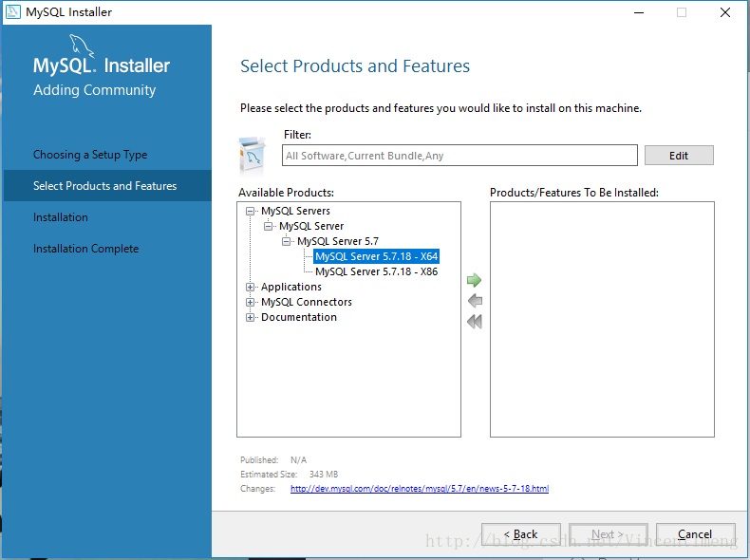Click the single left remove arrow
This screenshot has height=560, width=750.
click(x=475, y=301)
